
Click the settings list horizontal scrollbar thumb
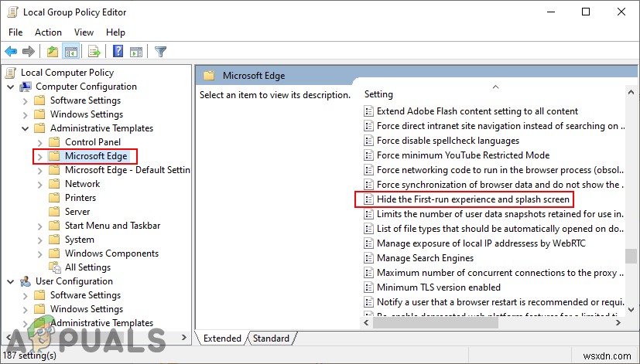coord(436,323)
